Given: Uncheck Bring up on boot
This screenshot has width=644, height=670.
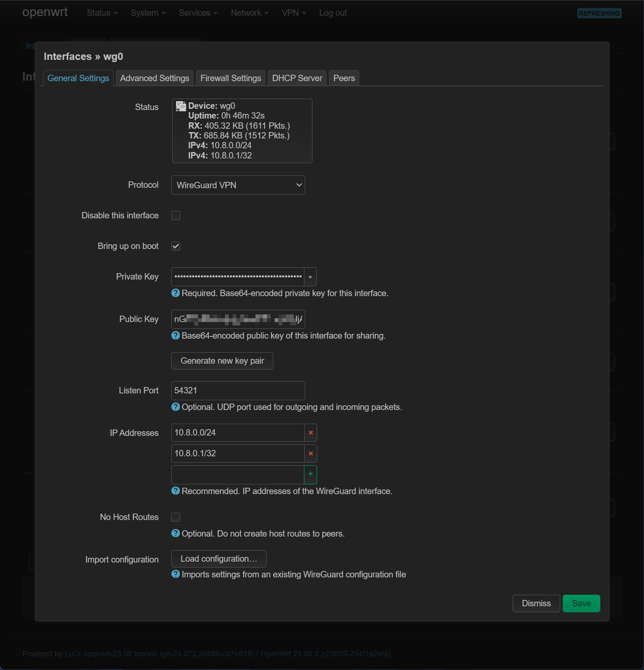Looking at the screenshot, I should 176,246.
